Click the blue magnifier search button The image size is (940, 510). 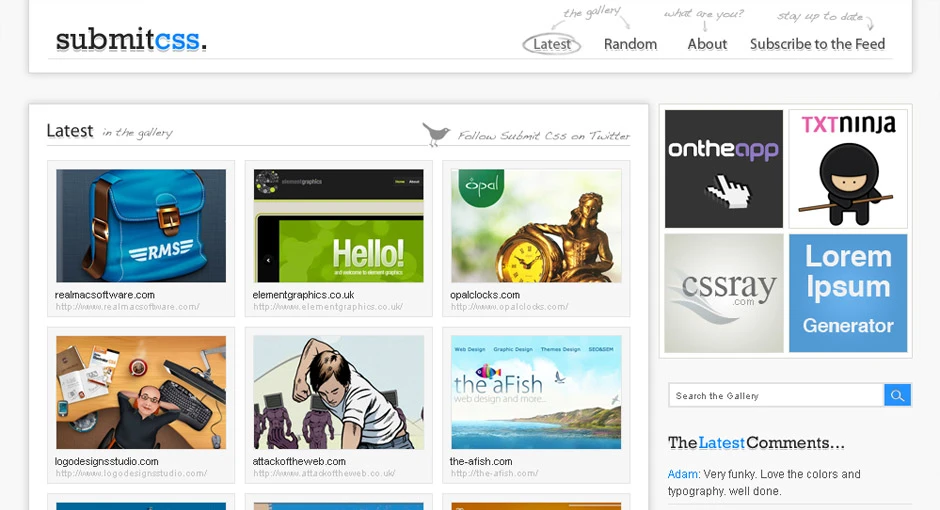click(x=897, y=396)
